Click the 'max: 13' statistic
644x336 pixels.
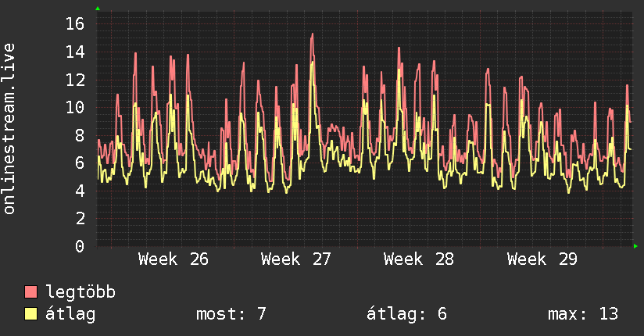tap(583, 314)
